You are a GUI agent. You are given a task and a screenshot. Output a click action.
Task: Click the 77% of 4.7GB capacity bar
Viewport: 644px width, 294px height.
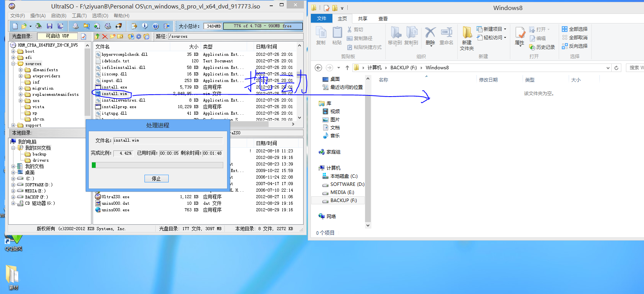point(263,26)
